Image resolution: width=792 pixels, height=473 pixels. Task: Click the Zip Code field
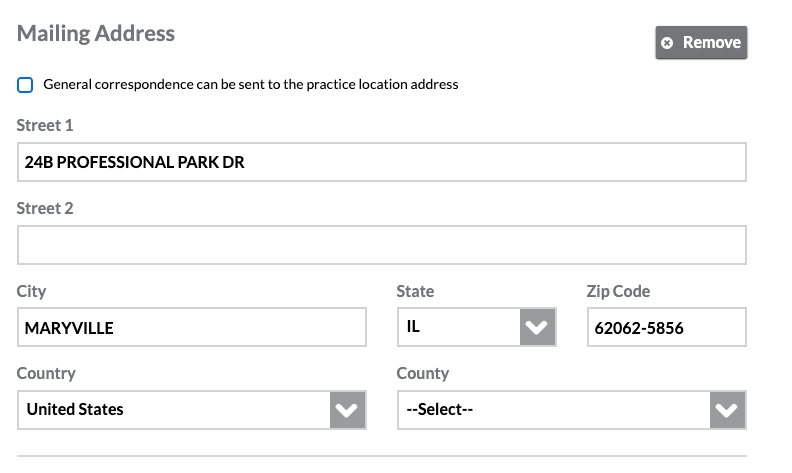(x=666, y=327)
